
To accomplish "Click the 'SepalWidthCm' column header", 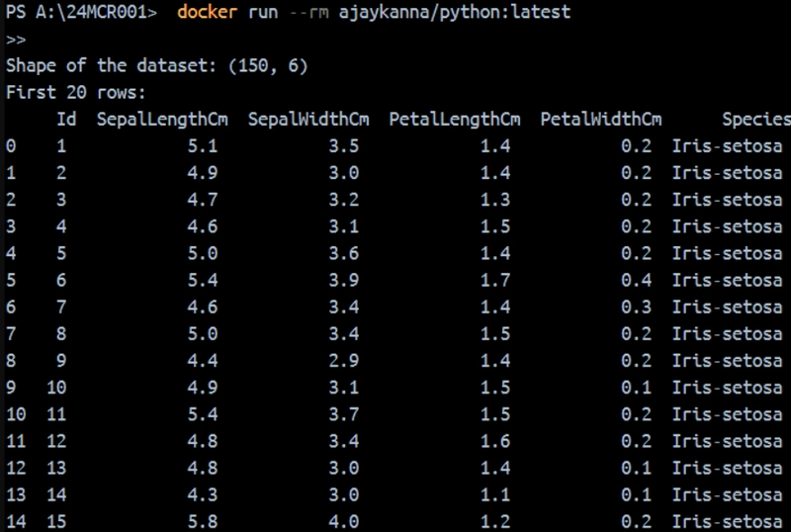I will click(x=308, y=120).
